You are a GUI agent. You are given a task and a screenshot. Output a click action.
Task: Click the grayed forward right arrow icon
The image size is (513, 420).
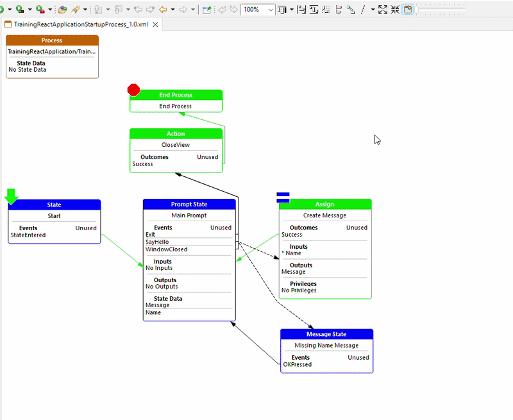click(183, 10)
